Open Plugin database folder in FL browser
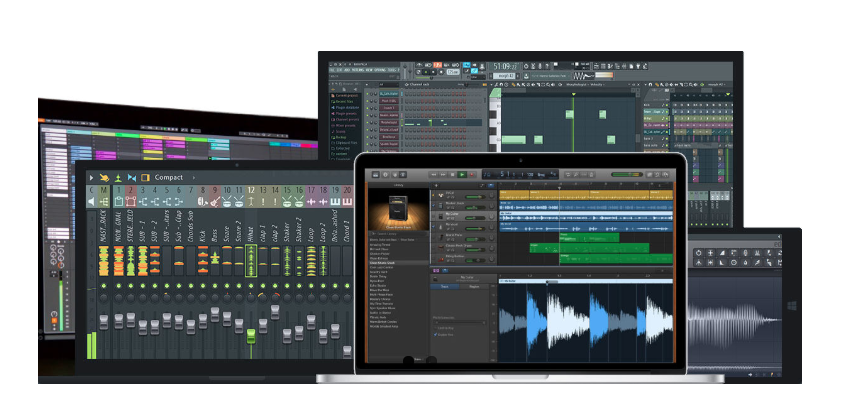The image size is (852, 416). coord(344,108)
